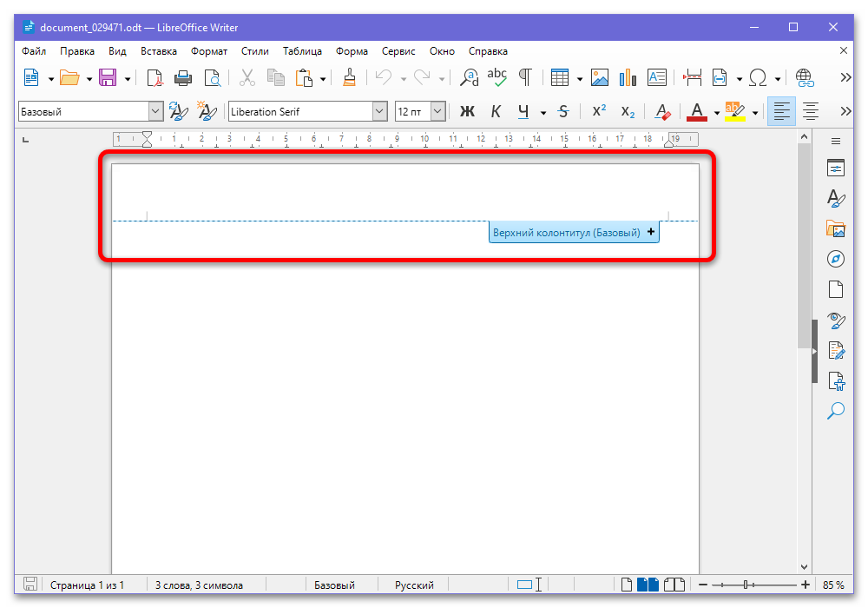
Task: Open the Файл menu
Action: pyautogui.click(x=34, y=51)
